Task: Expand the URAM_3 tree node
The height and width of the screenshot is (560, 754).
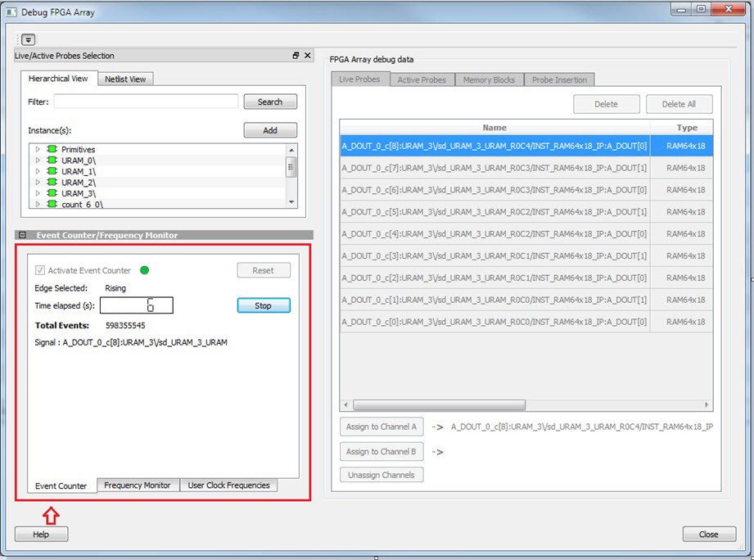Action: [37, 193]
